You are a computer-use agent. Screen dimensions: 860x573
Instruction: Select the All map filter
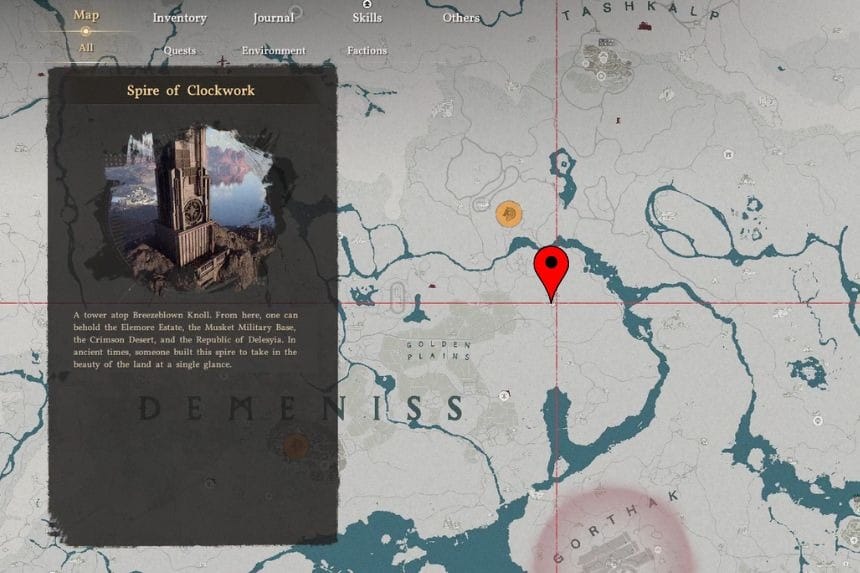click(86, 47)
